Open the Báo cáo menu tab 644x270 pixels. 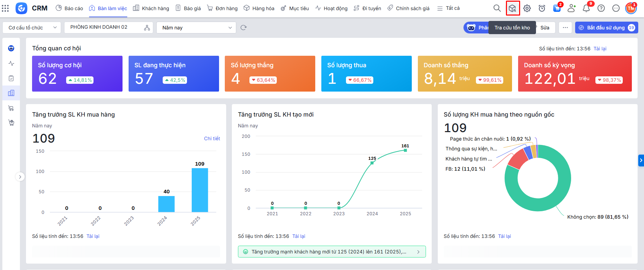point(69,8)
